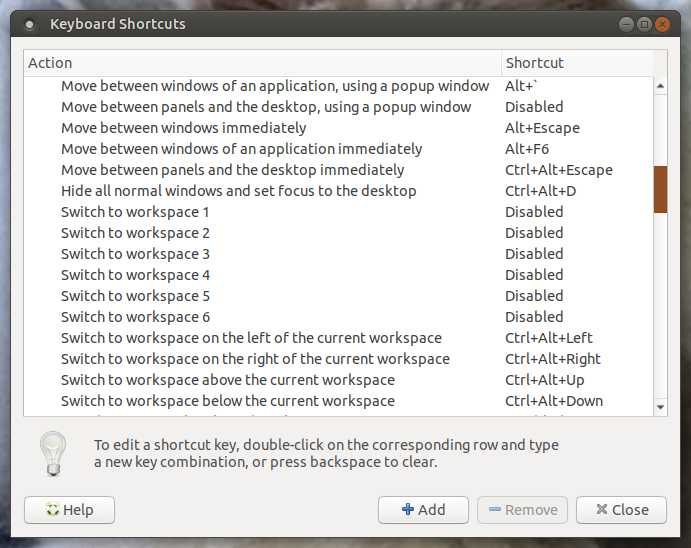
Task: Select the Ctrl+Alt+Left shortcut cell
Action: [549, 338]
